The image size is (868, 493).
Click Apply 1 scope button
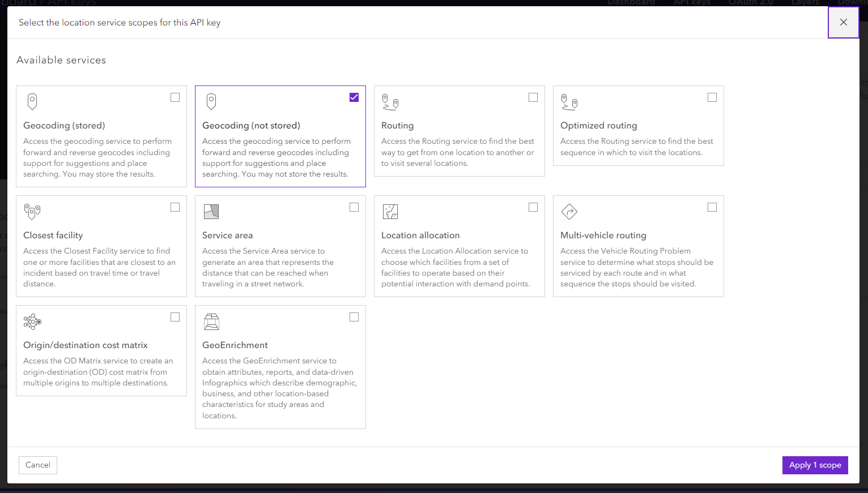tap(815, 465)
